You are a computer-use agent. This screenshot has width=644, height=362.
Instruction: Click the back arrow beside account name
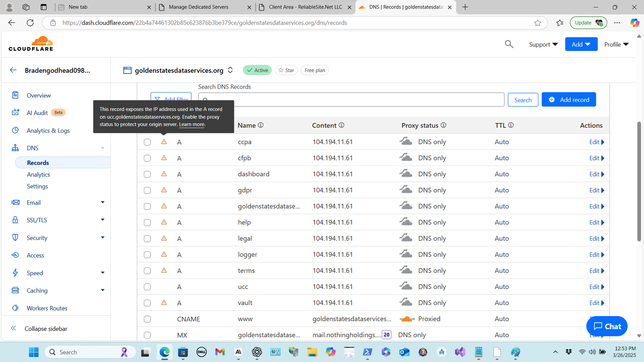click(13, 70)
